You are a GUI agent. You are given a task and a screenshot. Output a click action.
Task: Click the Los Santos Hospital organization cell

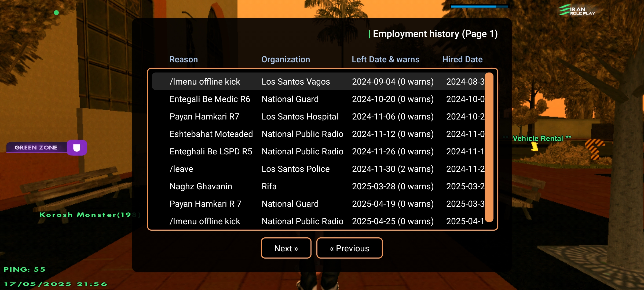(x=300, y=117)
